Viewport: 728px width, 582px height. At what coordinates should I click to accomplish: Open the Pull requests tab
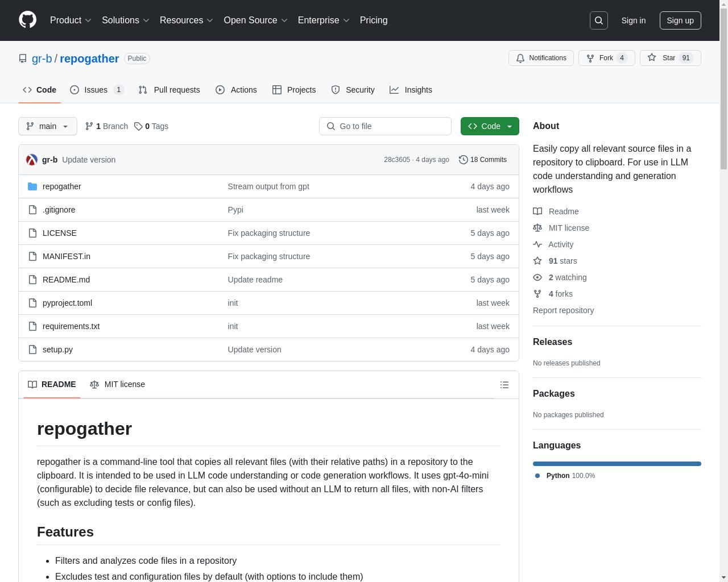click(169, 90)
